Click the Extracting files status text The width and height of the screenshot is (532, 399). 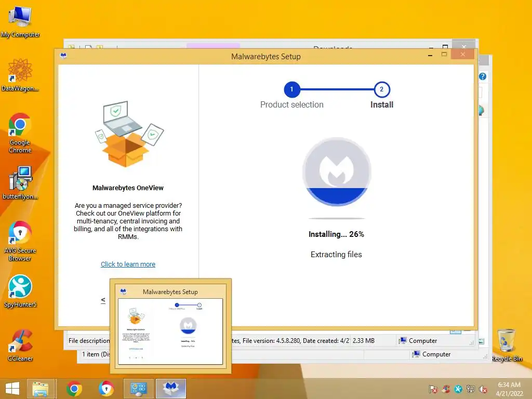pyautogui.click(x=336, y=255)
